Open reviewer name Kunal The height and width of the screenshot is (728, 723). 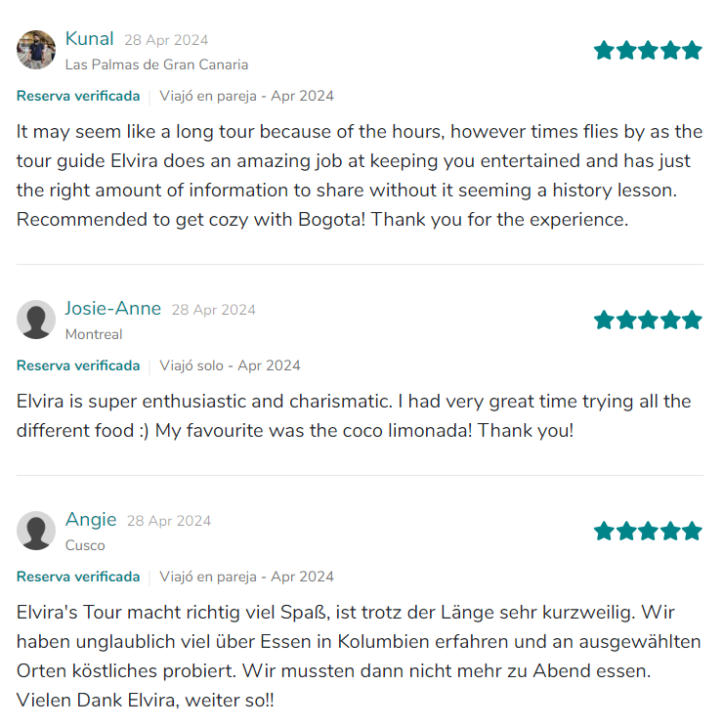tap(90, 39)
